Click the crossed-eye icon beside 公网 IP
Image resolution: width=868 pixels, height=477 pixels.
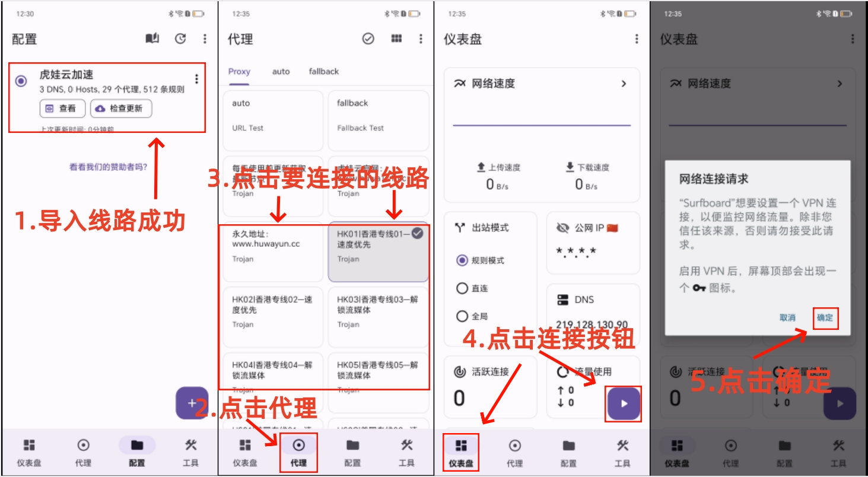tap(562, 228)
